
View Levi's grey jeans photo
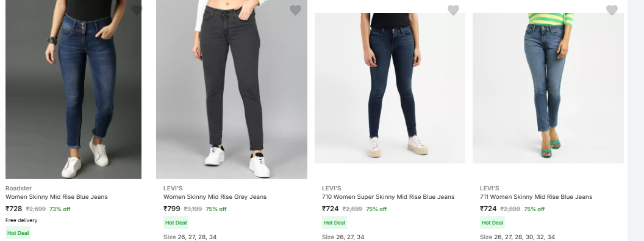pos(232,89)
